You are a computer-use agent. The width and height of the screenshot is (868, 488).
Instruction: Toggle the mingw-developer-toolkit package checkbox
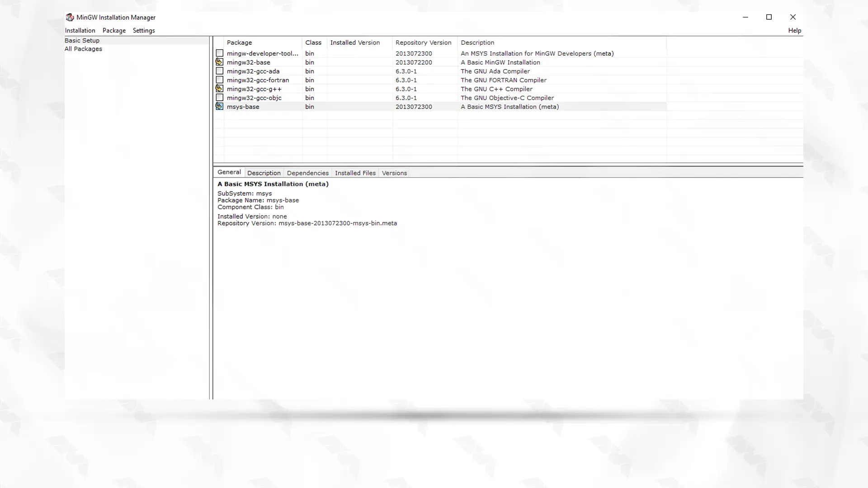click(x=220, y=53)
